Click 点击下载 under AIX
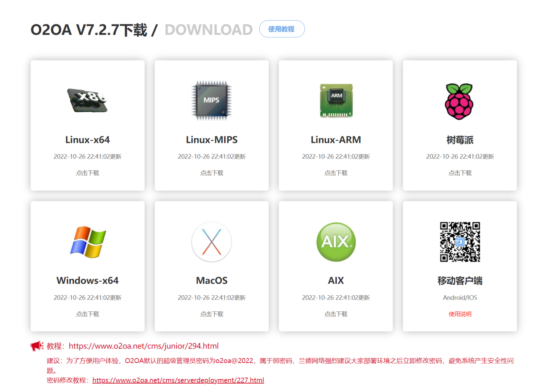Image resolution: width=544 pixels, height=392 pixels. 336,314
